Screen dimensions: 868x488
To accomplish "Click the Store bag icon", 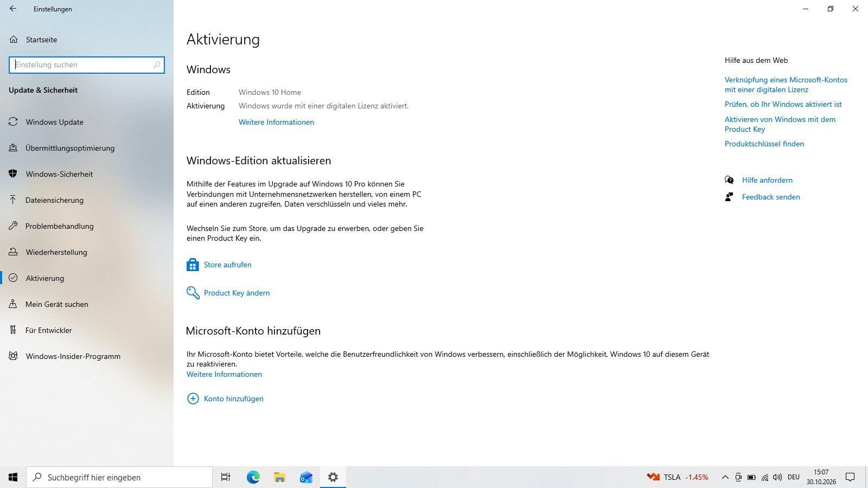I will pyautogui.click(x=193, y=265).
